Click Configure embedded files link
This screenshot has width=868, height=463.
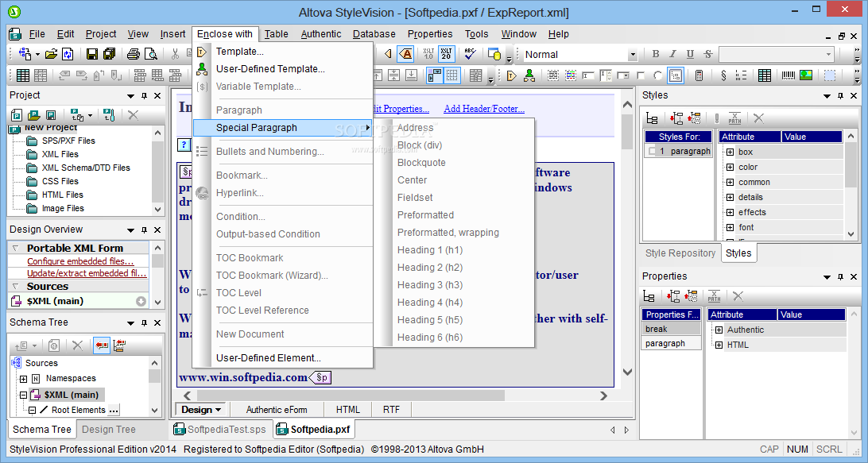pos(80,261)
